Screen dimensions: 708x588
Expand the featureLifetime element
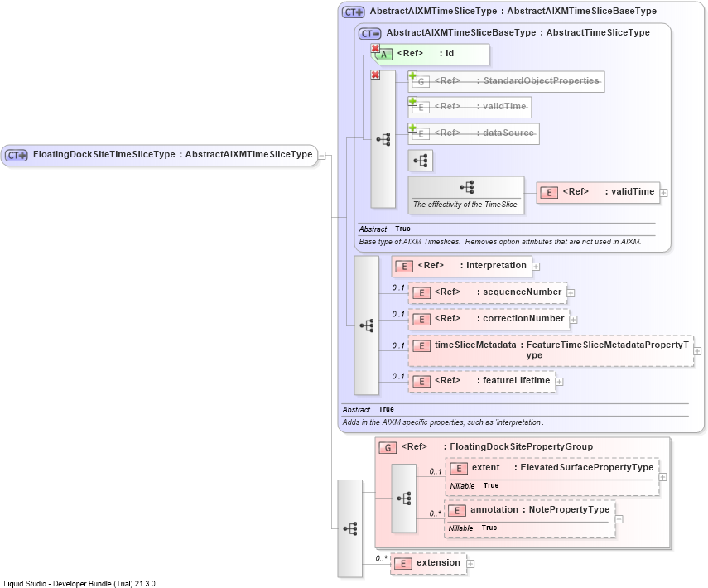point(559,382)
